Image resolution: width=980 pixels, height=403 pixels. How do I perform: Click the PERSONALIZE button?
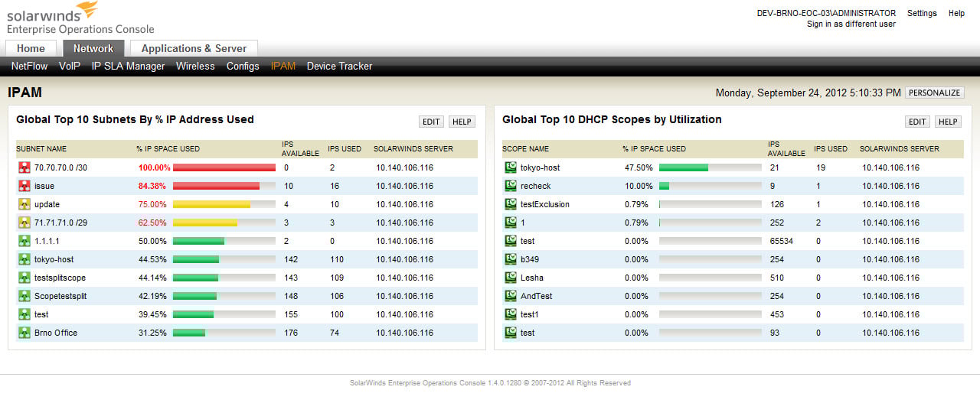(x=934, y=93)
